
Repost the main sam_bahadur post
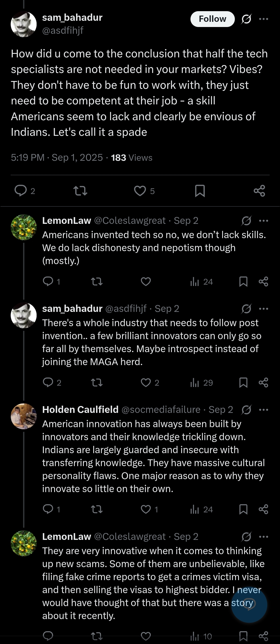tap(80, 191)
